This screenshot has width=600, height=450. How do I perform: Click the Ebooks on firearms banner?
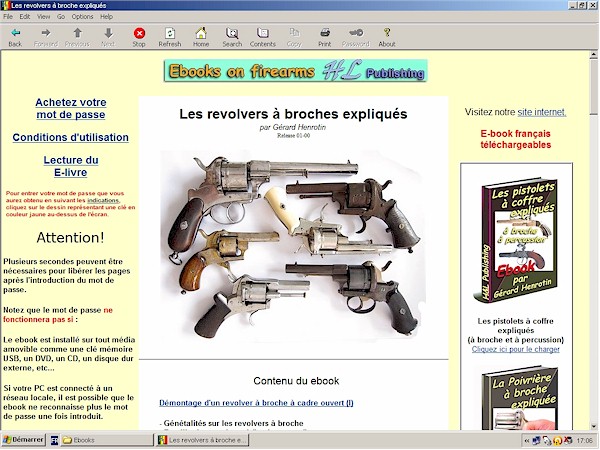click(x=295, y=71)
